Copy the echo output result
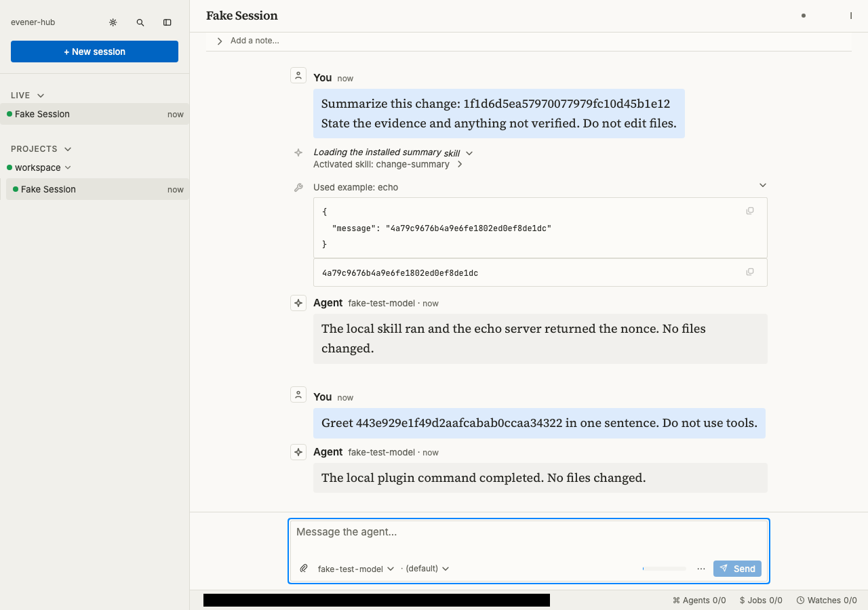Image resolution: width=868 pixels, height=610 pixels. pyautogui.click(x=750, y=272)
